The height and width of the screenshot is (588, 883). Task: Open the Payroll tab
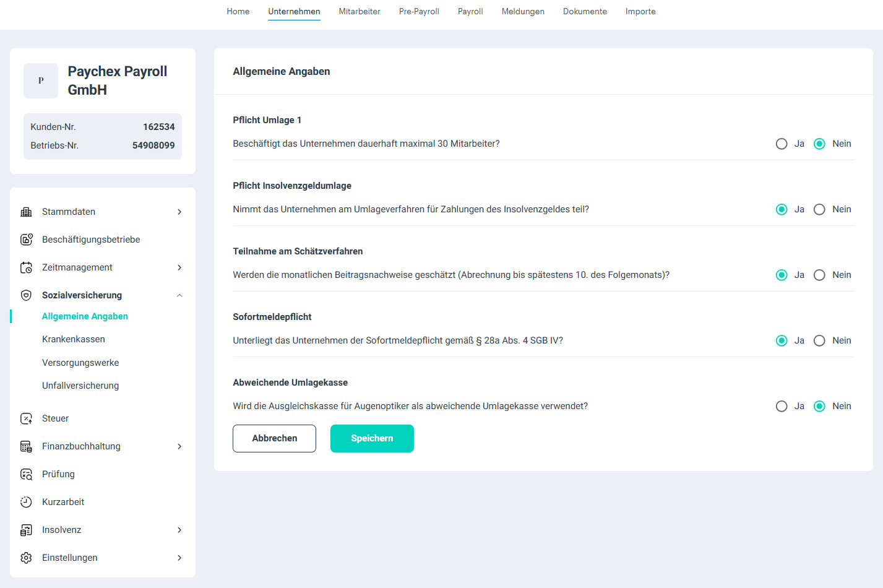pos(470,11)
